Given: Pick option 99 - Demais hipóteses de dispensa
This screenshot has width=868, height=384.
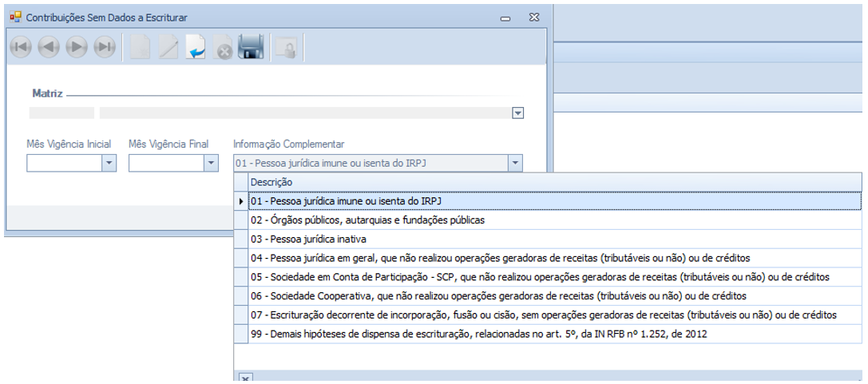Looking at the screenshot, I should coord(478,335).
